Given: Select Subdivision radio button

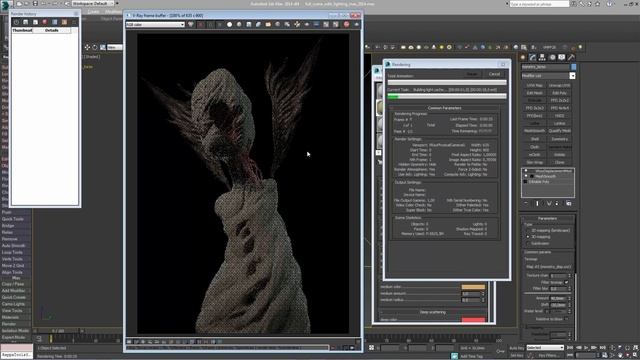Looking at the screenshot, I should tap(528, 243).
